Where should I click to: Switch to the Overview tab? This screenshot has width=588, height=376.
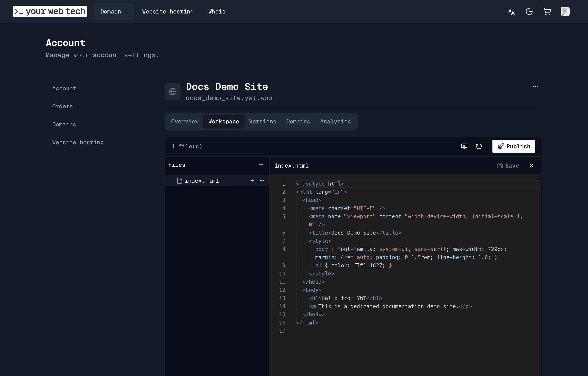pyautogui.click(x=185, y=122)
